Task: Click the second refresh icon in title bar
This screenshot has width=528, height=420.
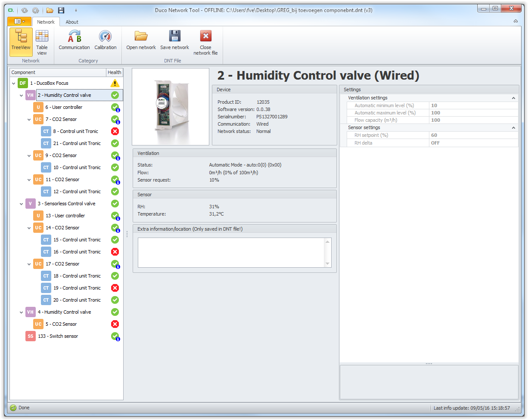Action: pos(36,10)
